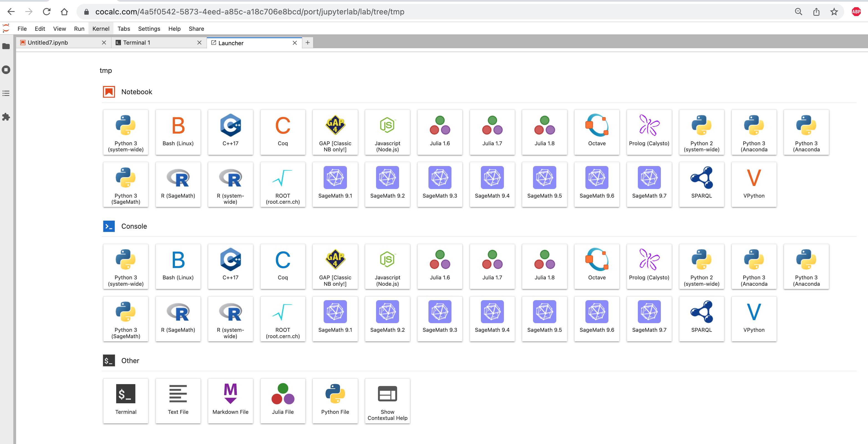Screen dimensions: 868x444
Task: Go back in browser history
Action: 11,12
